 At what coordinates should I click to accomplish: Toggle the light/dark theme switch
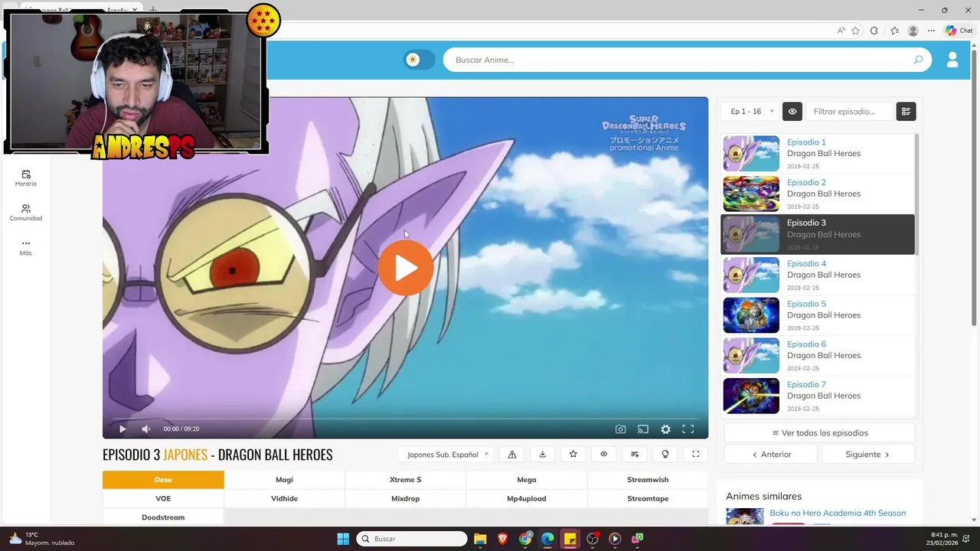[419, 60]
